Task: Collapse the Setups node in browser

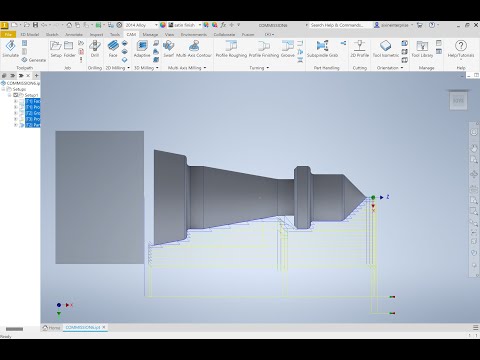Action: 3,89
